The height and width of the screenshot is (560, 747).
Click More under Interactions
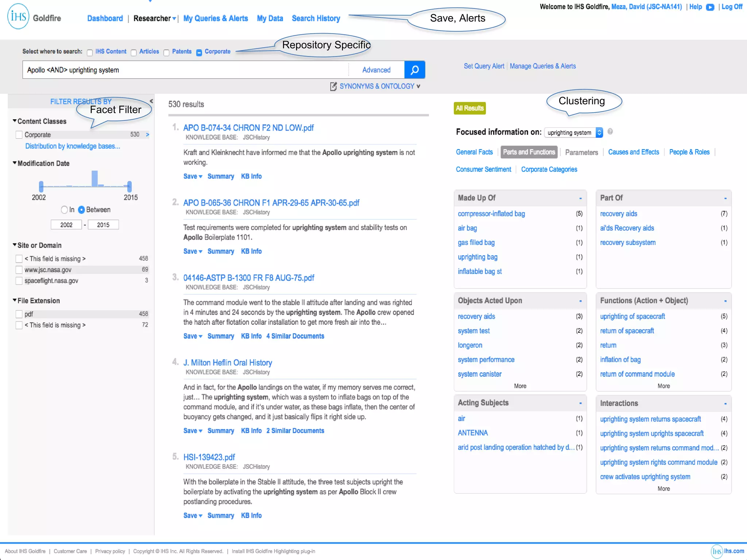click(663, 489)
